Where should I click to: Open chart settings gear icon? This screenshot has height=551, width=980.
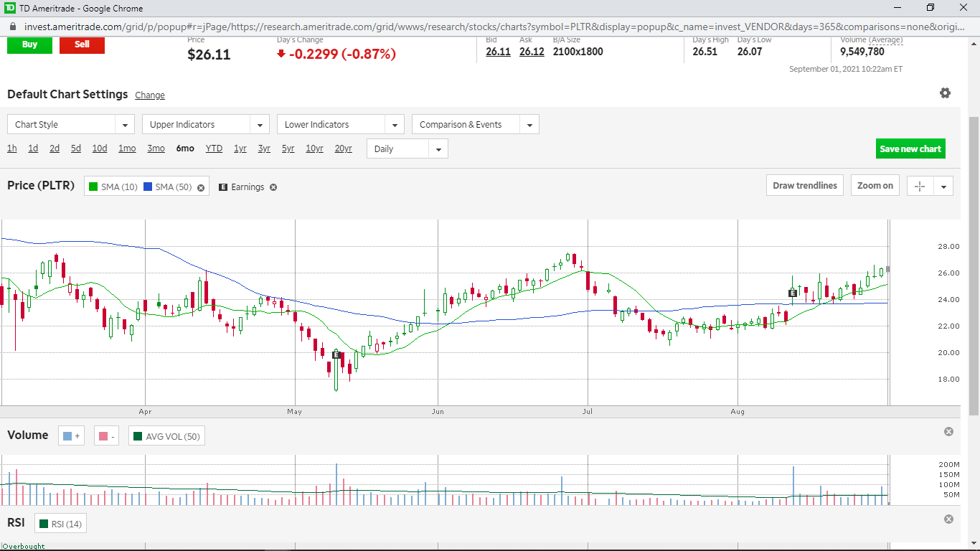tap(945, 93)
